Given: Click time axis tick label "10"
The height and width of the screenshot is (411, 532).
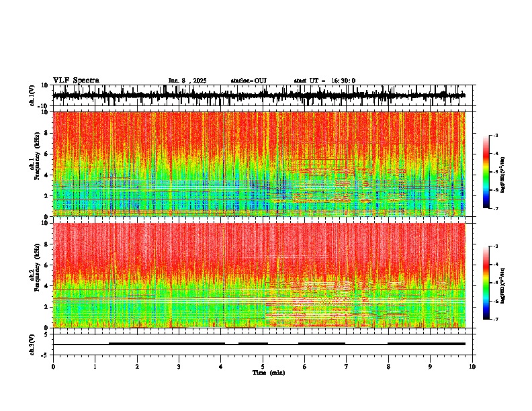Looking at the screenshot, I should click(472, 367).
